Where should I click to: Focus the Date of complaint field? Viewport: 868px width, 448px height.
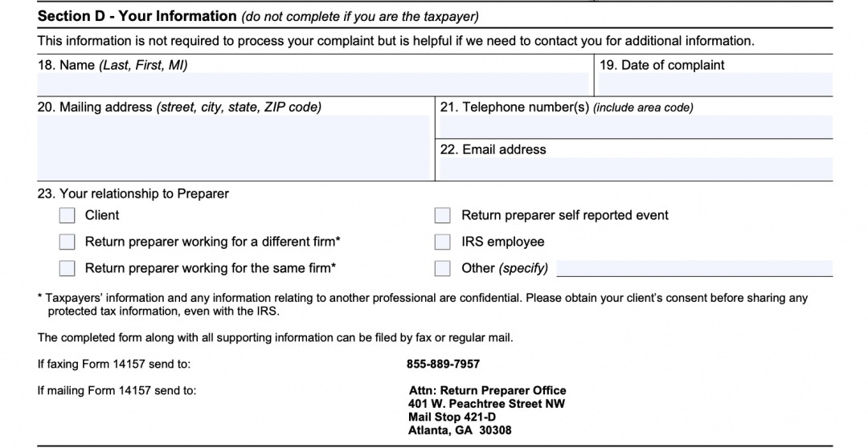(714, 84)
